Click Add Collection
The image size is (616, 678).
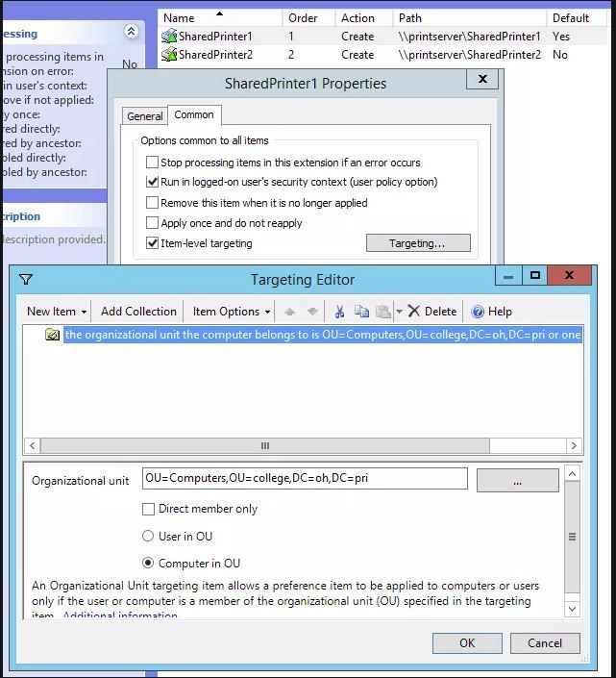tap(138, 312)
